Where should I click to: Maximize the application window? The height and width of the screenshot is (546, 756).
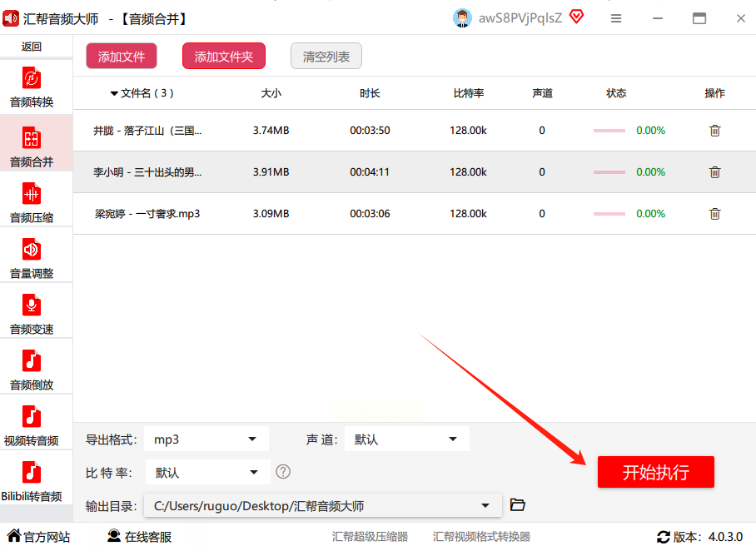699,18
